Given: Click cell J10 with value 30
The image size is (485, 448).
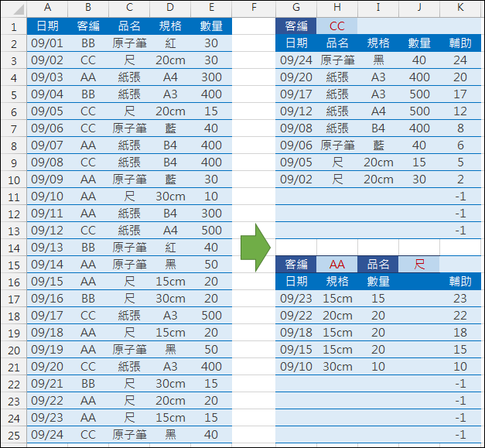Looking at the screenshot, I should (419, 180).
